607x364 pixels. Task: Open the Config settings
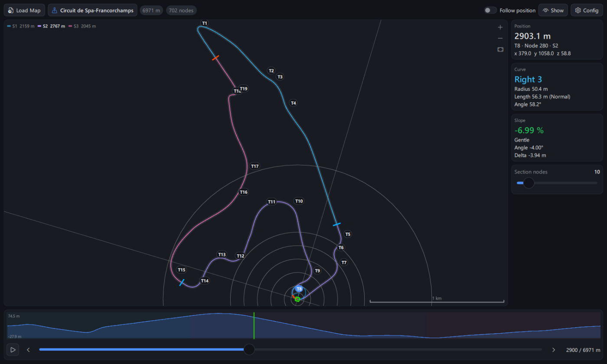point(587,10)
